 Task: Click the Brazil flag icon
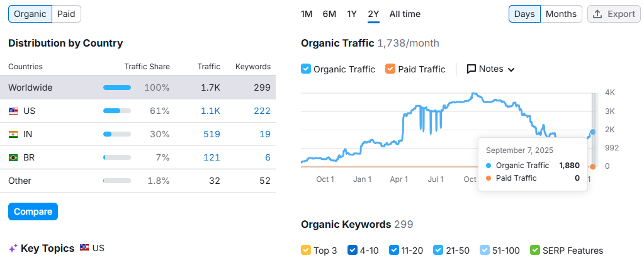pyautogui.click(x=13, y=157)
